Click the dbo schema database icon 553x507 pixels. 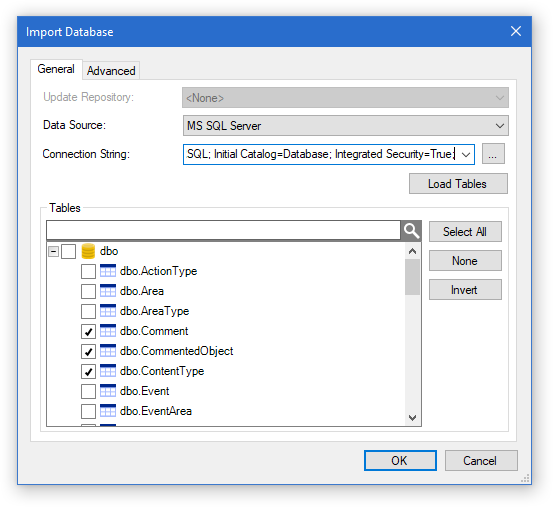coord(88,251)
